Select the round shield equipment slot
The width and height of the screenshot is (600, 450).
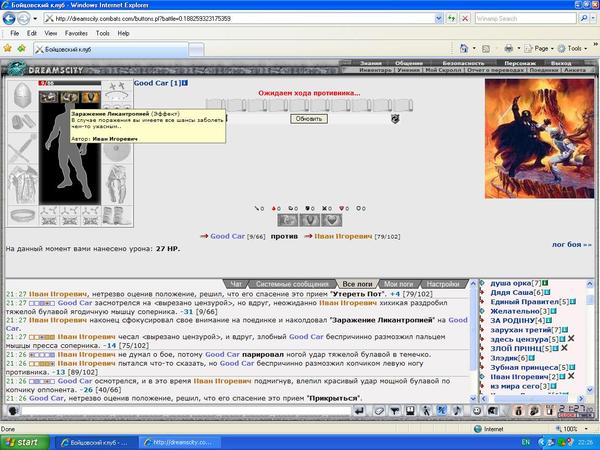pos(117,152)
